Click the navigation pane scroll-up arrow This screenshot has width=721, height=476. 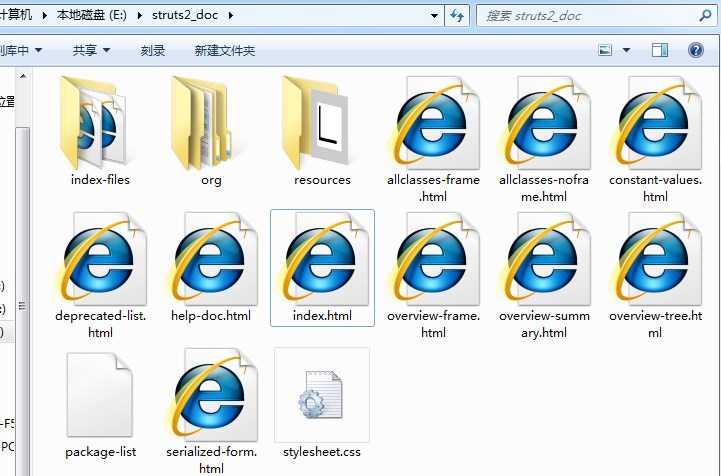[x=23, y=76]
